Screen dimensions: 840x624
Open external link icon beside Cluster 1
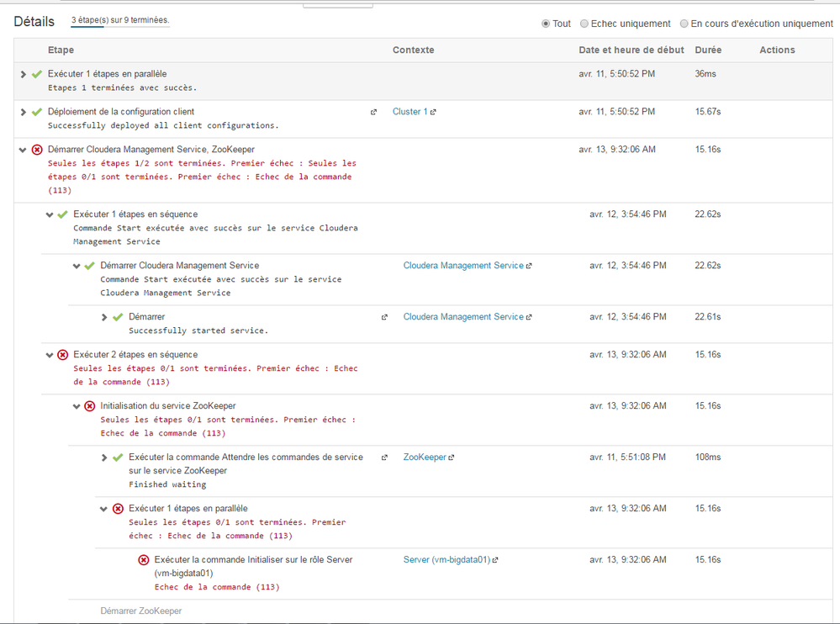coord(434,112)
